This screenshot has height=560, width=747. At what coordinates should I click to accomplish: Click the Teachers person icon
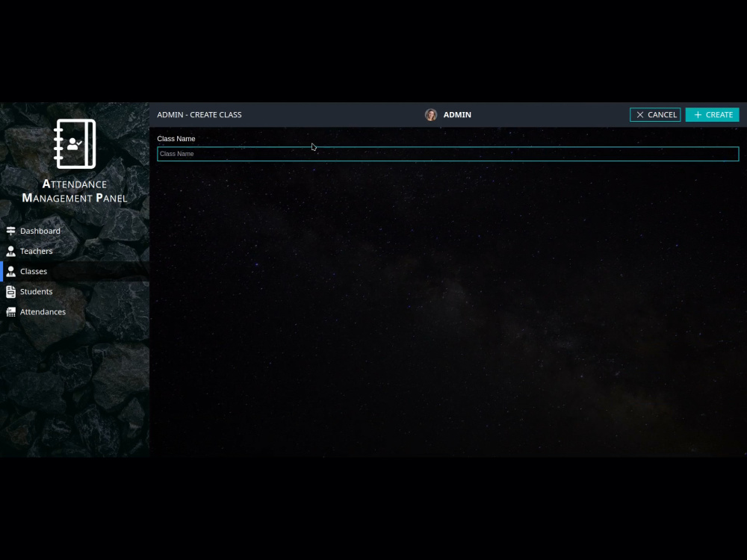point(11,251)
